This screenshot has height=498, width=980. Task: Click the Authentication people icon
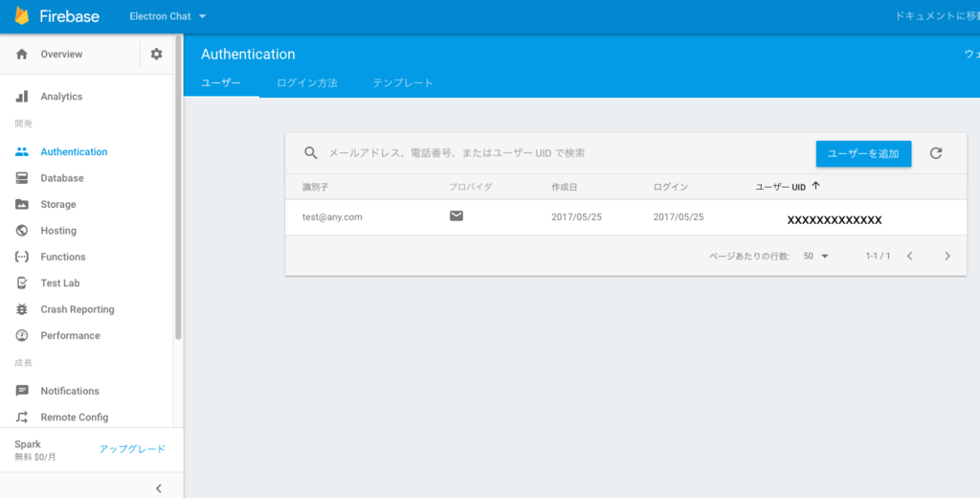[22, 151]
